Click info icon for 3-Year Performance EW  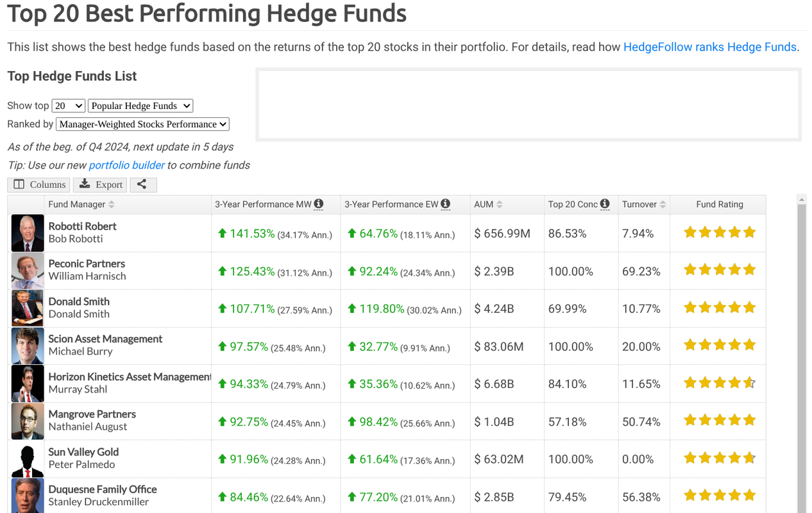tap(446, 204)
